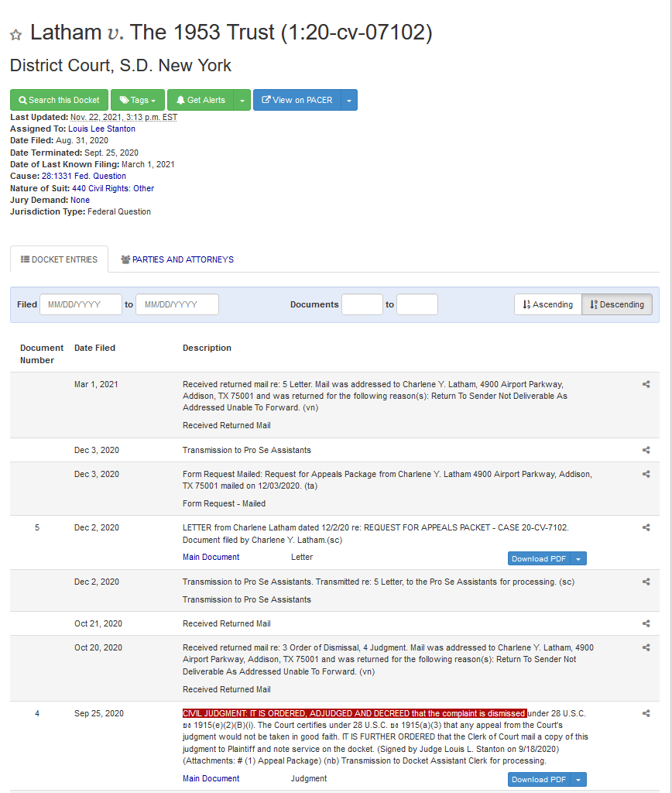Click Search this Docket button
672x793 pixels.
pos(59,100)
